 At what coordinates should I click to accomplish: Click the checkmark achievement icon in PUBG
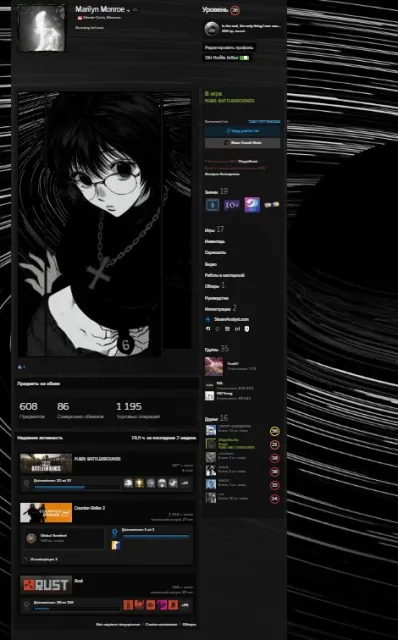[173, 483]
